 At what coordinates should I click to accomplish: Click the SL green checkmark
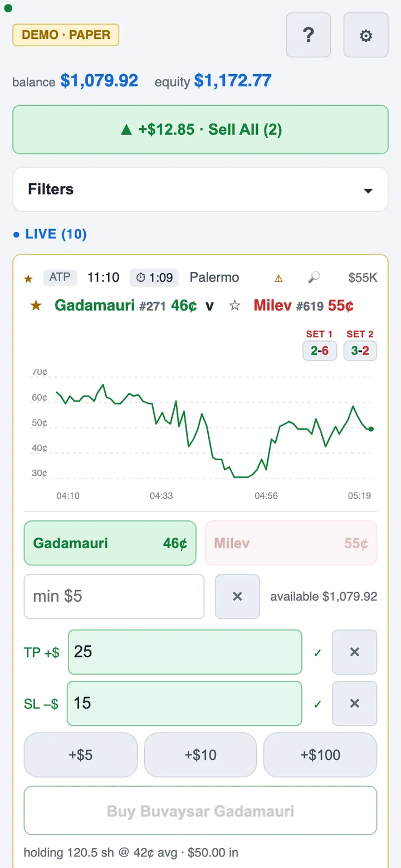click(x=317, y=704)
